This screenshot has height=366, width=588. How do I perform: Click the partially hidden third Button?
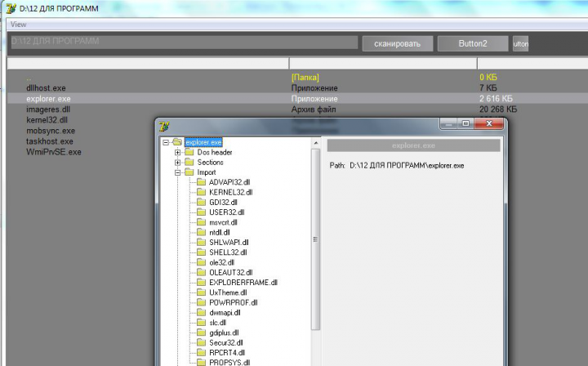(520, 44)
